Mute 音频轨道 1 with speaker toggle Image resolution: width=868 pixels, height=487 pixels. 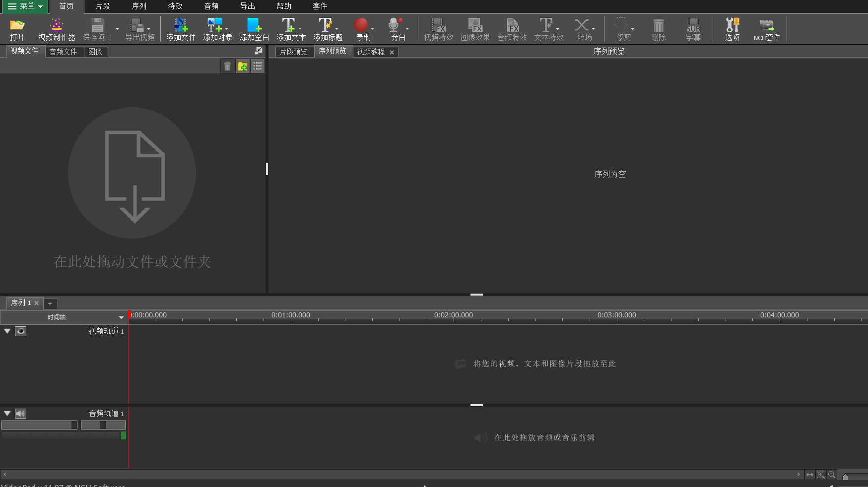click(x=20, y=414)
